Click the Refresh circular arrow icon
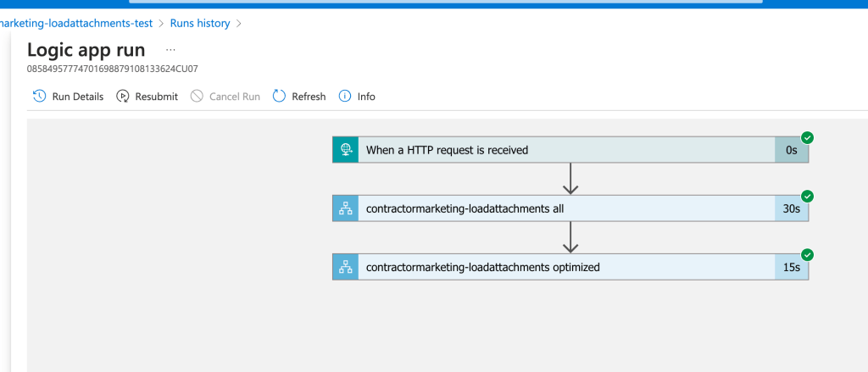868x372 pixels. 280,97
